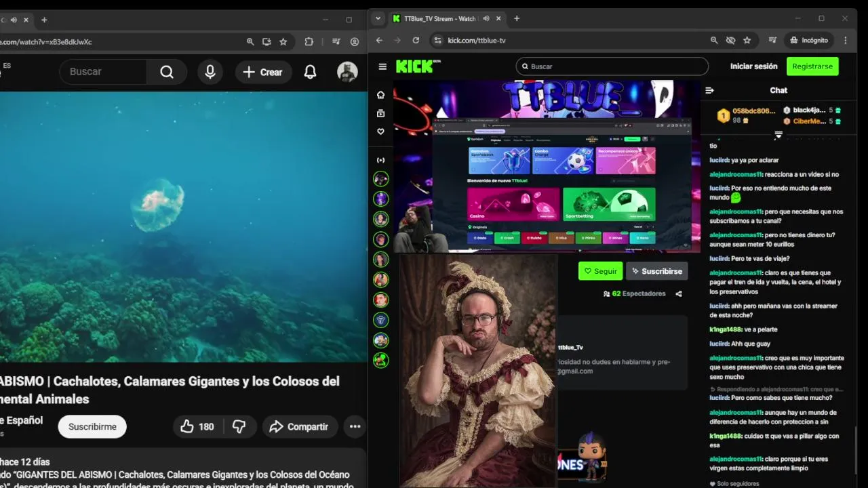Bookmark the YouTube page with the star icon

point(283,41)
